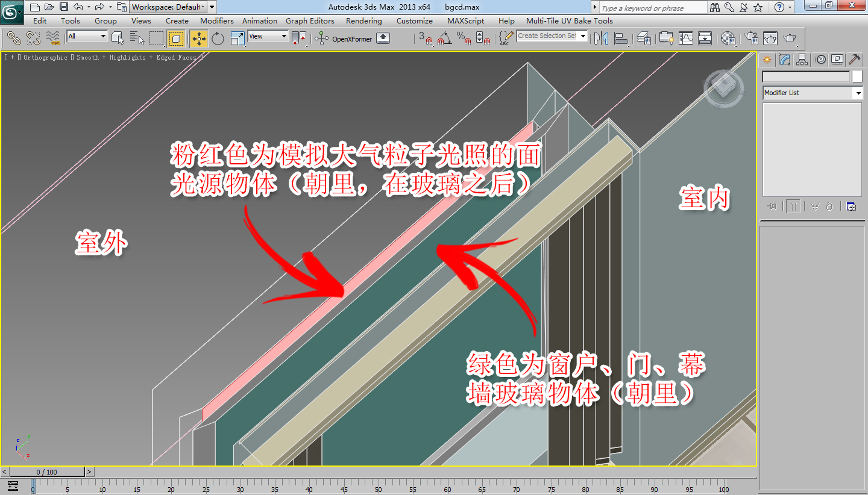The width and height of the screenshot is (868, 495).
Task: Click the Mirror tool icon
Action: (x=602, y=37)
